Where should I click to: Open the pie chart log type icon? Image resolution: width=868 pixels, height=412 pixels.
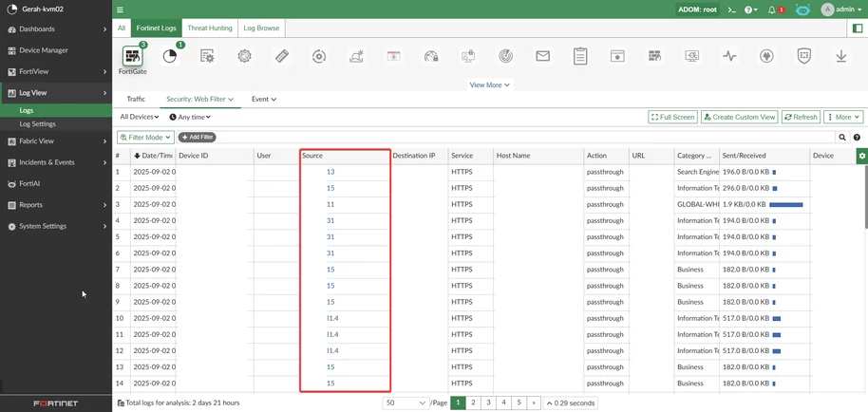point(169,56)
